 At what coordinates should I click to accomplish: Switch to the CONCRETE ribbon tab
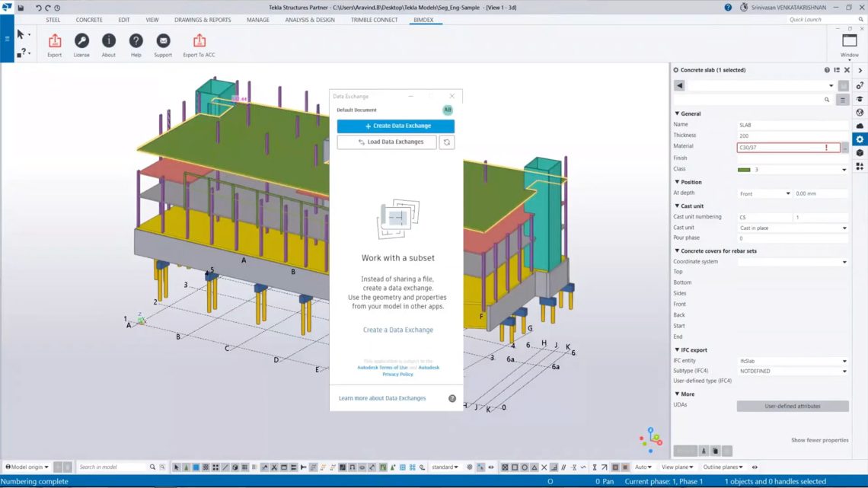pyautogui.click(x=89, y=20)
